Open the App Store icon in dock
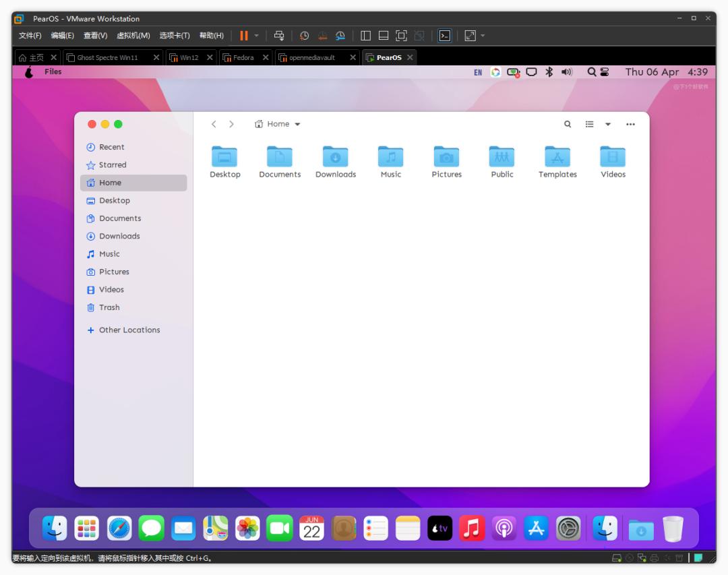This screenshot has width=728, height=575. (537, 528)
